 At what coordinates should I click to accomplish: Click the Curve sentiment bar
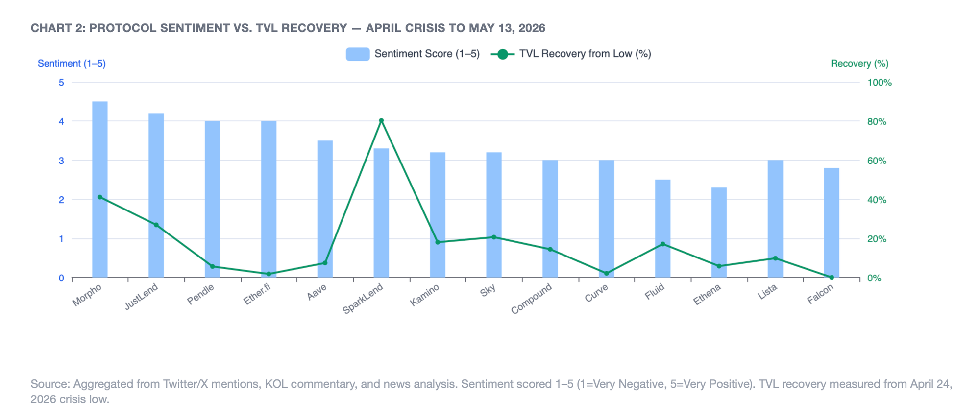(607, 219)
